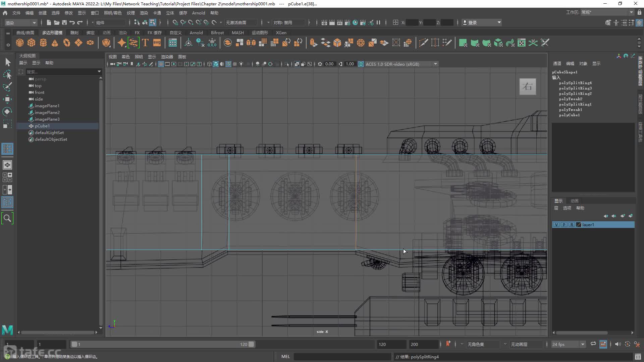Switch to the 动画 layer tab

pos(574,201)
